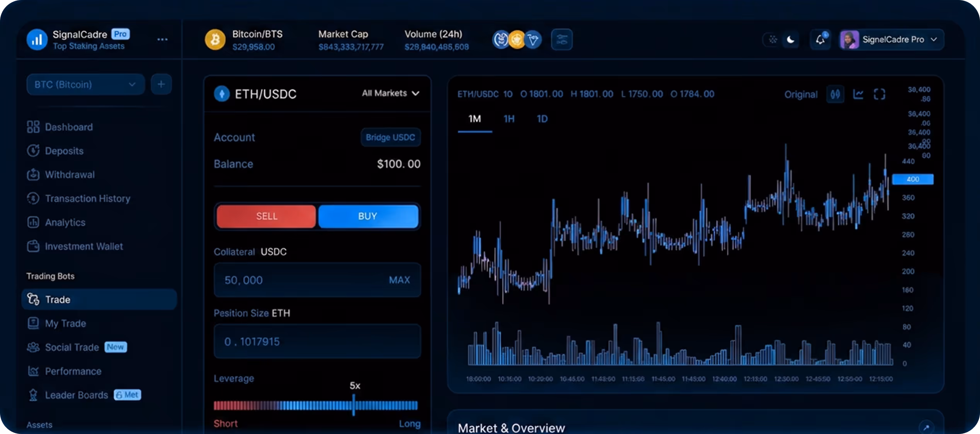
Task: Click the SignalCadre bar-chart logo icon
Action: (37, 39)
